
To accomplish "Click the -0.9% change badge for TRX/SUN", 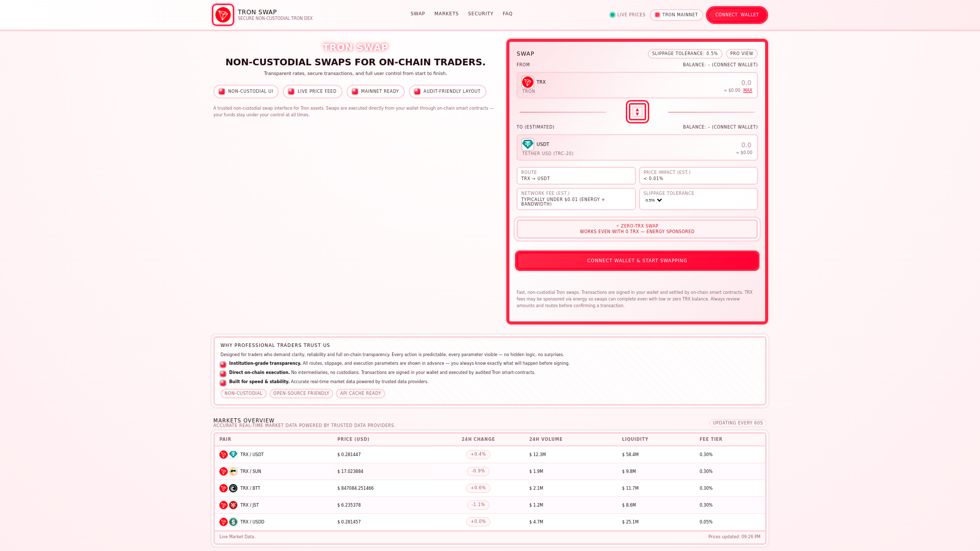I will pyautogui.click(x=478, y=471).
